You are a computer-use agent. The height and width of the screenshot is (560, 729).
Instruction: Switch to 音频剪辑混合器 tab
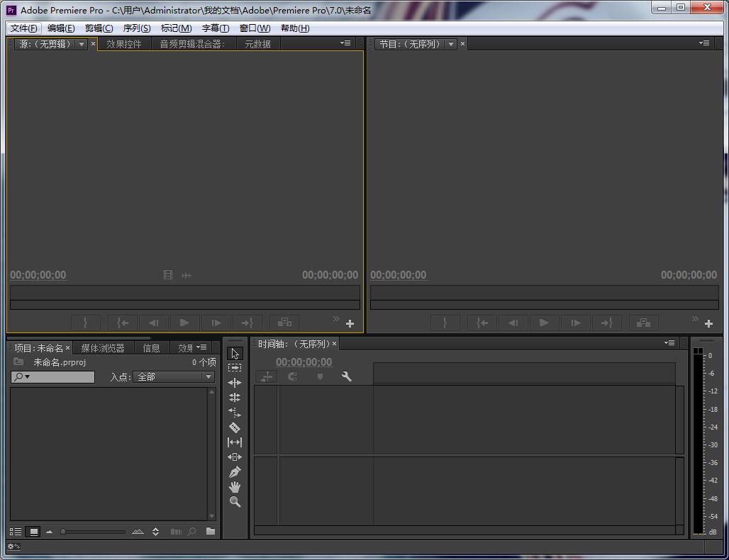[x=192, y=44]
